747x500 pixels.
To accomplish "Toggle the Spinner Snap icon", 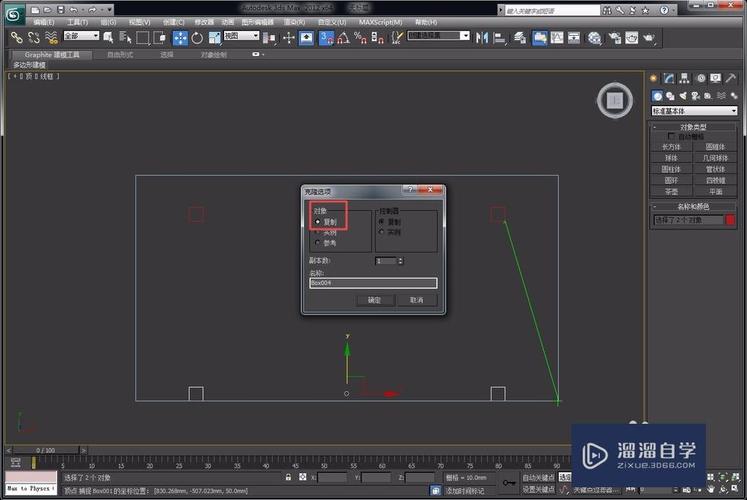I will click(378, 38).
